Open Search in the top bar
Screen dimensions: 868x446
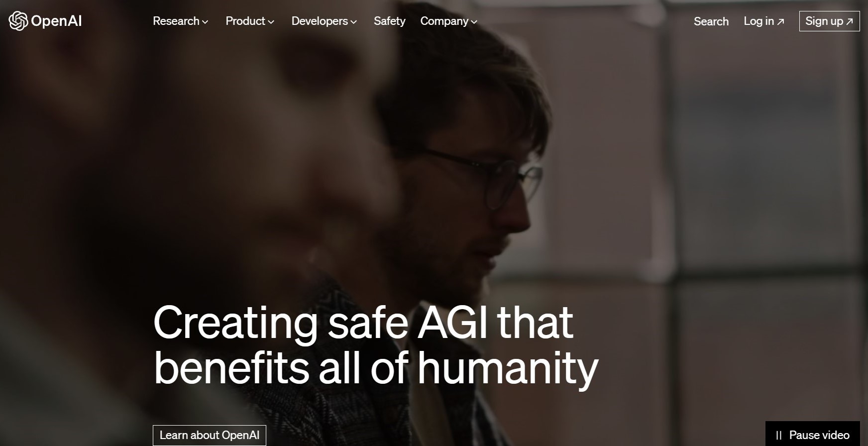click(711, 21)
